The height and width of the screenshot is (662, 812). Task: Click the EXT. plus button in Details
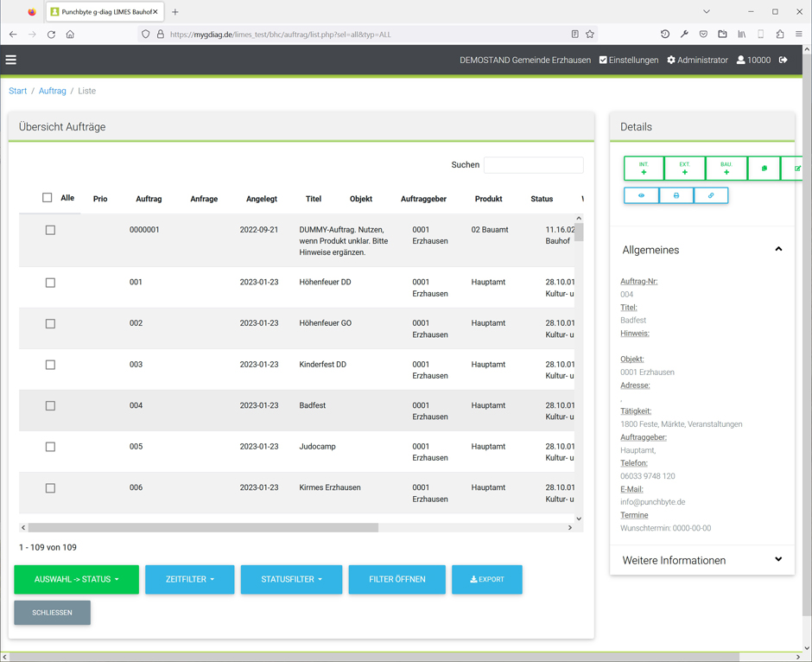[685, 169]
